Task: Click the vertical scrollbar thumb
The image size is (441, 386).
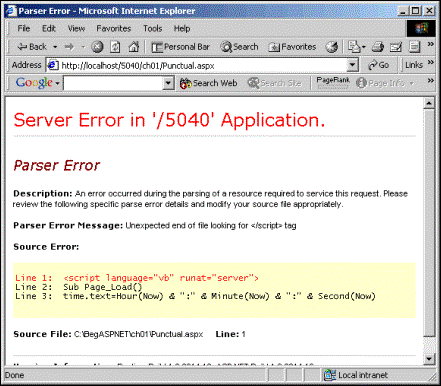Action: coord(429,222)
